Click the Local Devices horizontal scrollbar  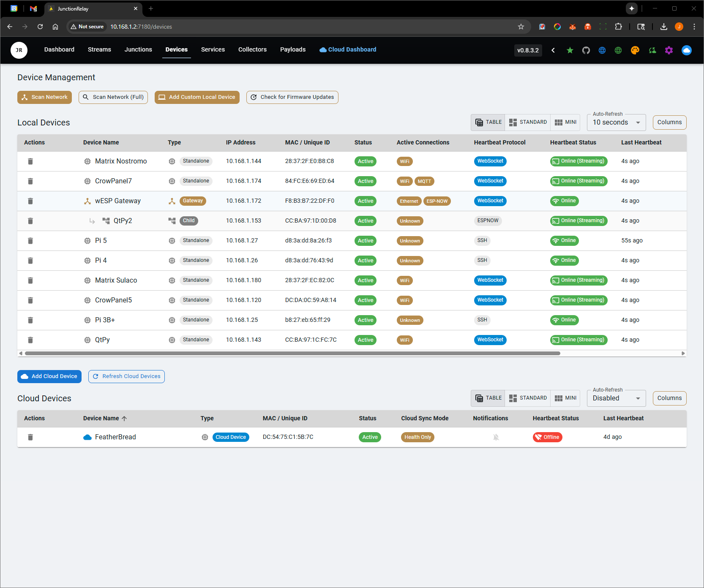(292, 353)
